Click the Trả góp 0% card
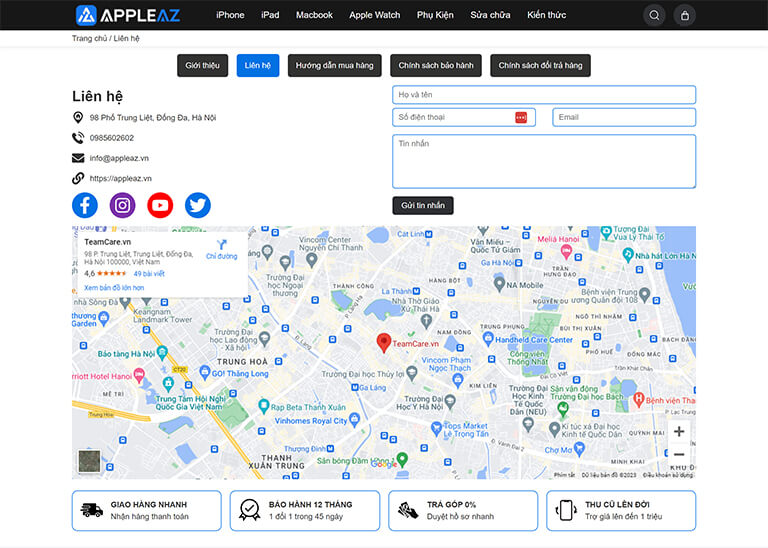The height and width of the screenshot is (548, 768). pos(463,510)
